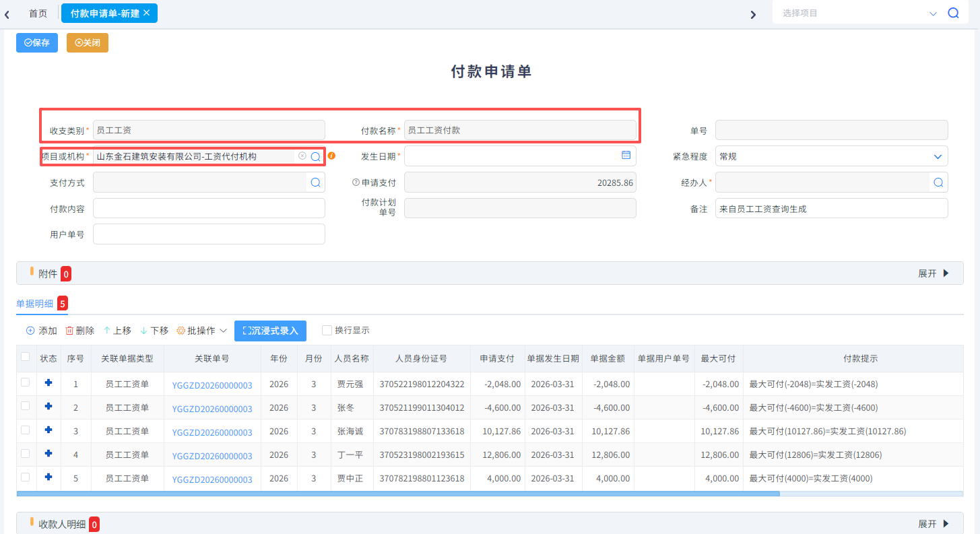
Task: Click 上移 to move the row up
Action: (117, 331)
